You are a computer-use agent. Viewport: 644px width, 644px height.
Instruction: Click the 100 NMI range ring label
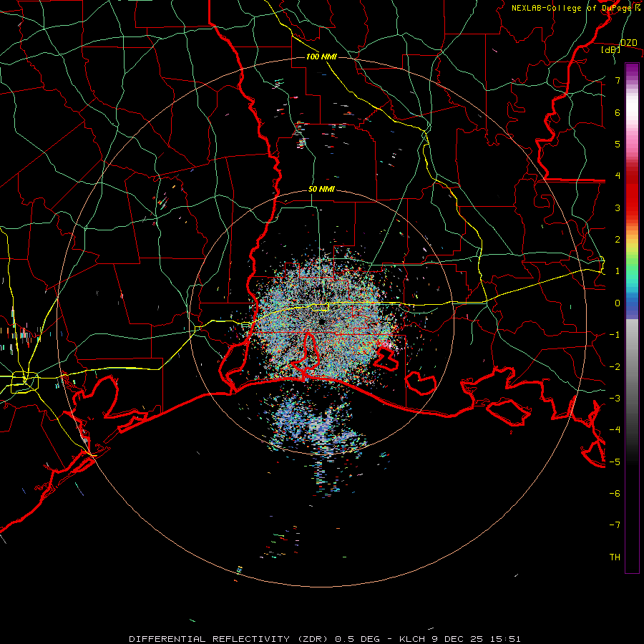pyautogui.click(x=321, y=57)
